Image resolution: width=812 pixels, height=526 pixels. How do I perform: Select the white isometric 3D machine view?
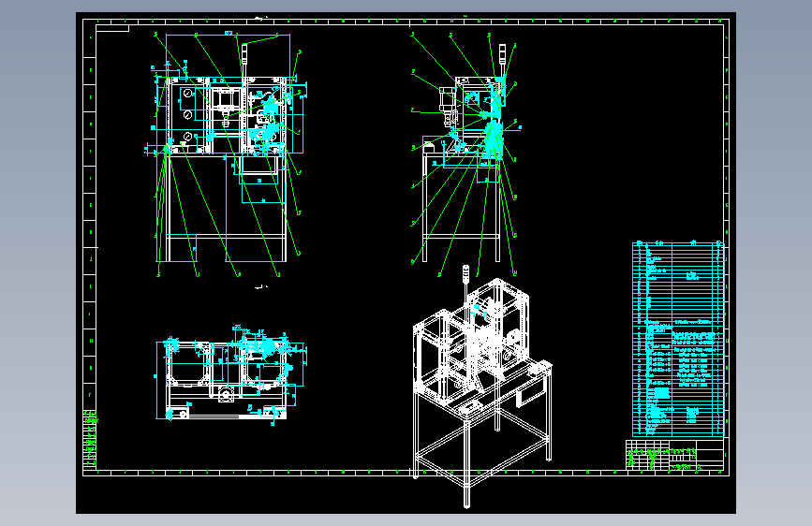(482, 386)
